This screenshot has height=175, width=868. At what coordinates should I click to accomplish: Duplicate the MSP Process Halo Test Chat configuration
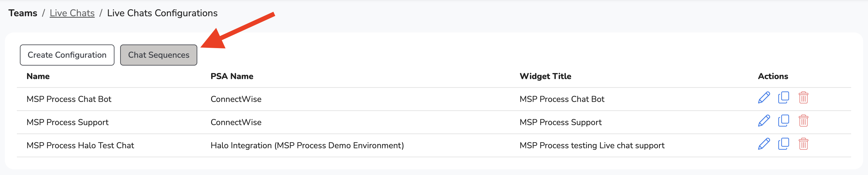783,144
